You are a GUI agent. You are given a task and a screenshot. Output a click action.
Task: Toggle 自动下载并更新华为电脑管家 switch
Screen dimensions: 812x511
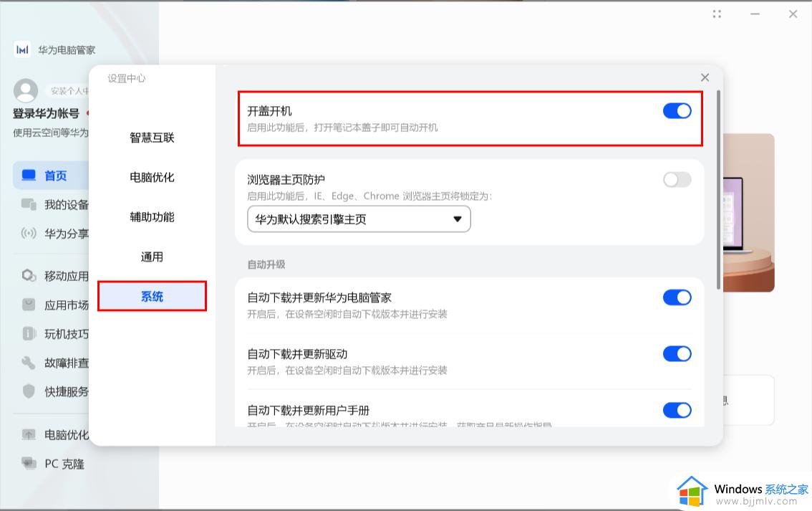[677, 297]
